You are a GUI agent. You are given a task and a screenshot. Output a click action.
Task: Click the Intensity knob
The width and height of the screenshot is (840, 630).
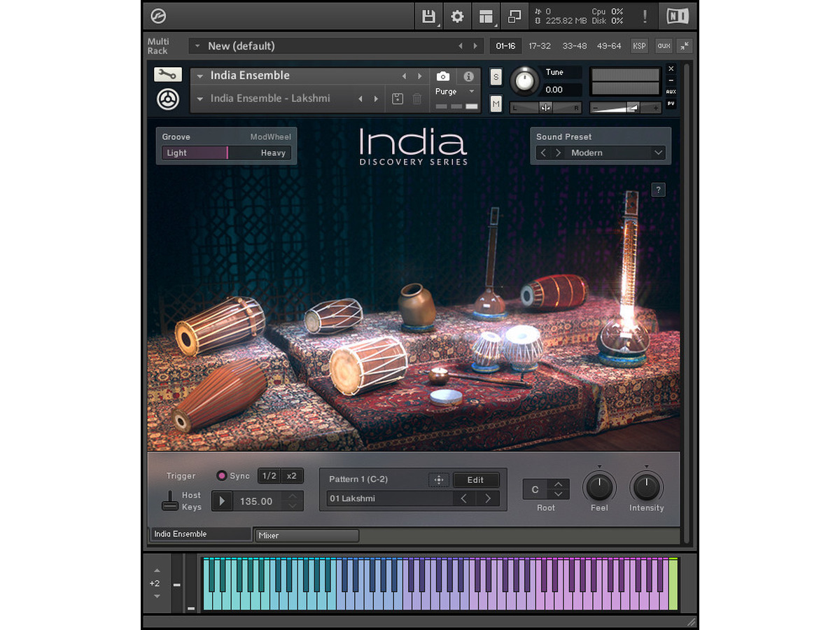(x=646, y=486)
